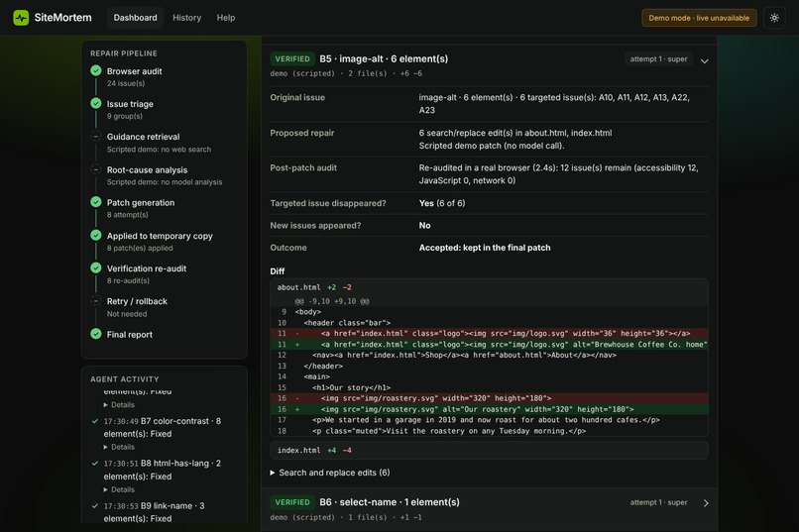Click the checkmark beside B8 html-has-lang entry
This screenshot has width=799, height=532.
tap(95, 464)
